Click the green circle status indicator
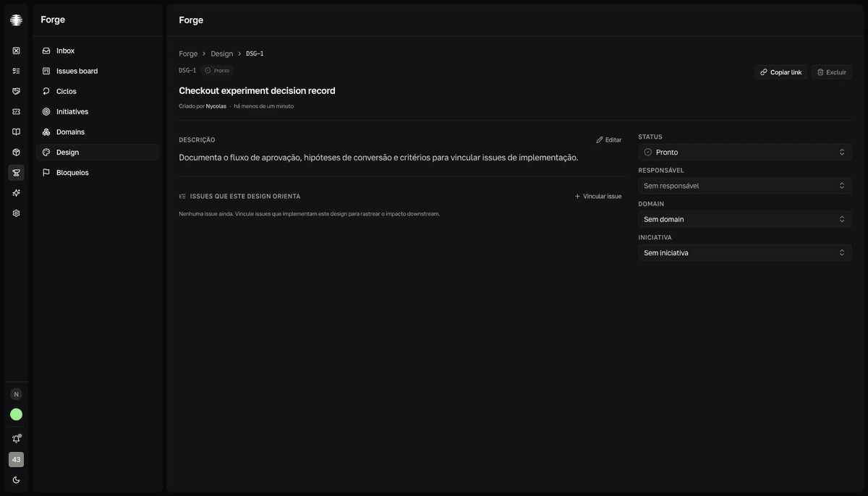The width and height of the screenshot is (868, 496). click(16, 414)
